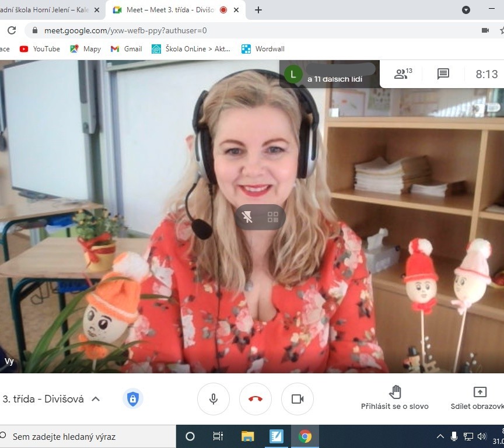Toggle the camera on or off
Screen dimensions: 504x448
(x=297, y=399)
